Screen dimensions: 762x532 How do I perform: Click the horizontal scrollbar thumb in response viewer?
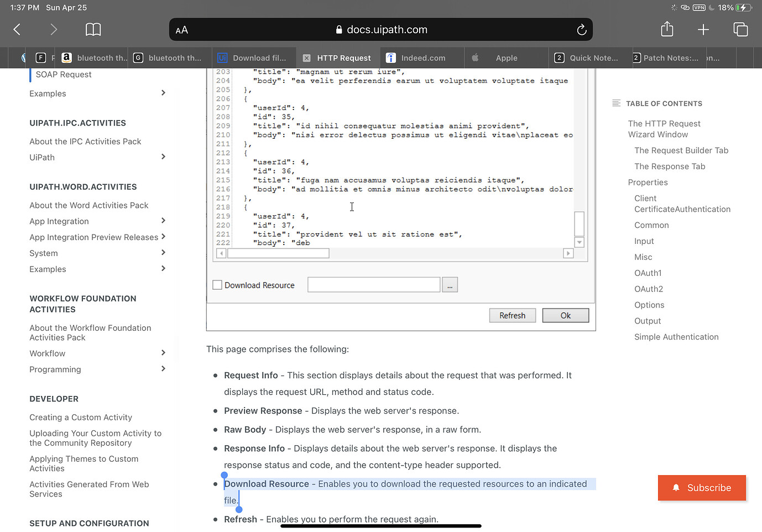pyautogui.click(x=278, y=253)
